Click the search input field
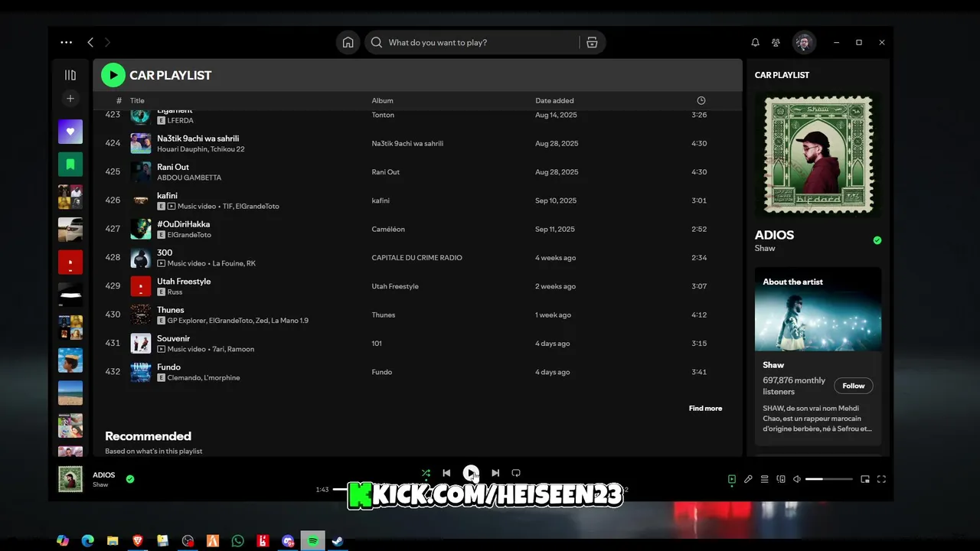Image resolution: width=980 pixels, height=551 pixels. tap(481, 43)
